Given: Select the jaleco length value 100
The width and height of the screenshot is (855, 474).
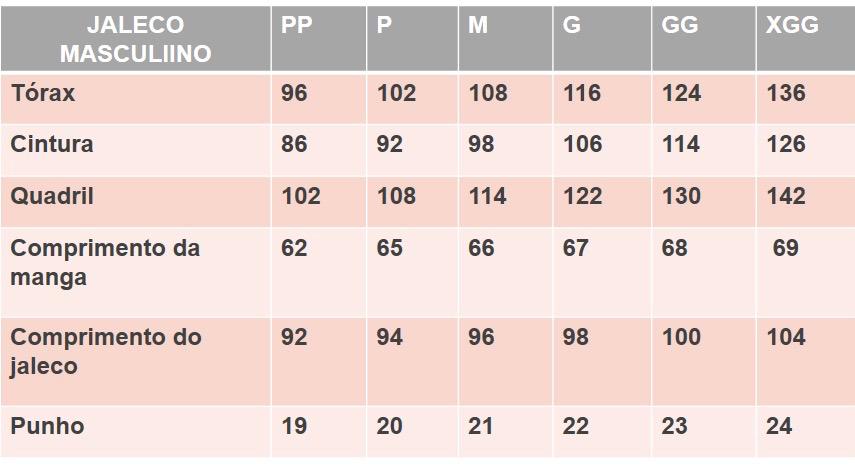Looking at the screenshot, I should coord(681,337).
